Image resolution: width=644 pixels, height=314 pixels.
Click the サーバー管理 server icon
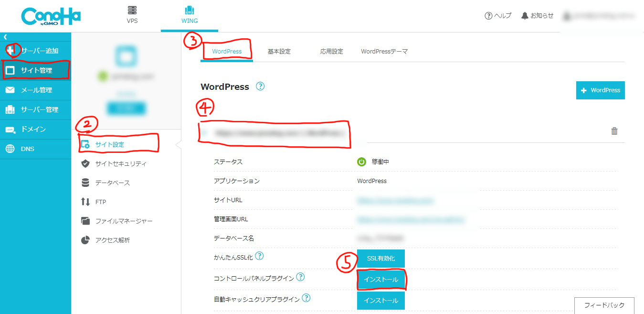[10, 109]
